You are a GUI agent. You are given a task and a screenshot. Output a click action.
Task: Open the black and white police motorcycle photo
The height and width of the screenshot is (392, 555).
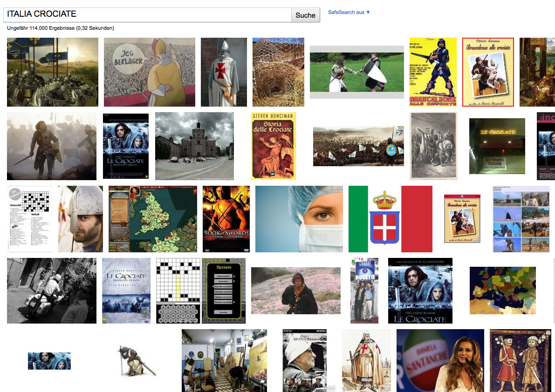click(52, 291)
